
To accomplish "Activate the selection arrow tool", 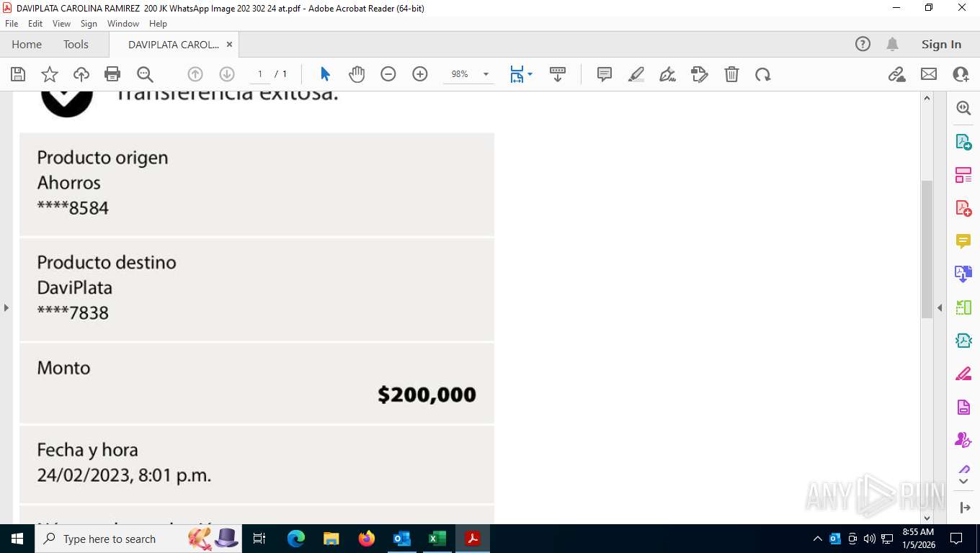I will tap(324, 74).
